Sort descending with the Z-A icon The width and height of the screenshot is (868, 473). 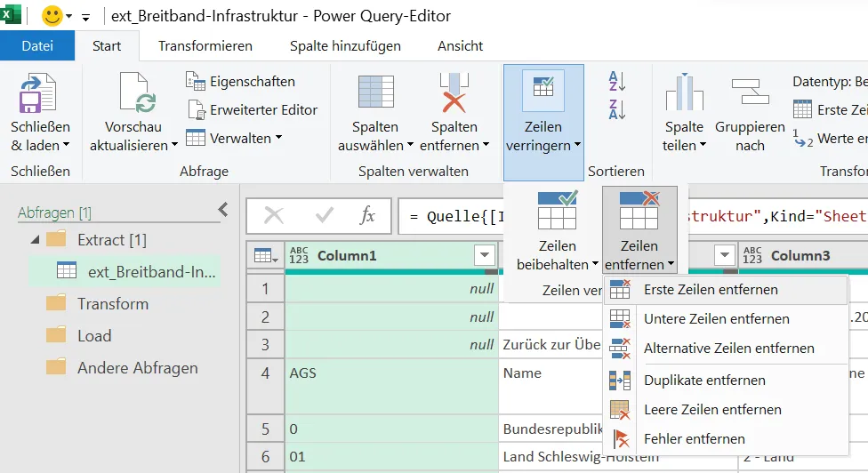point(617,109)
